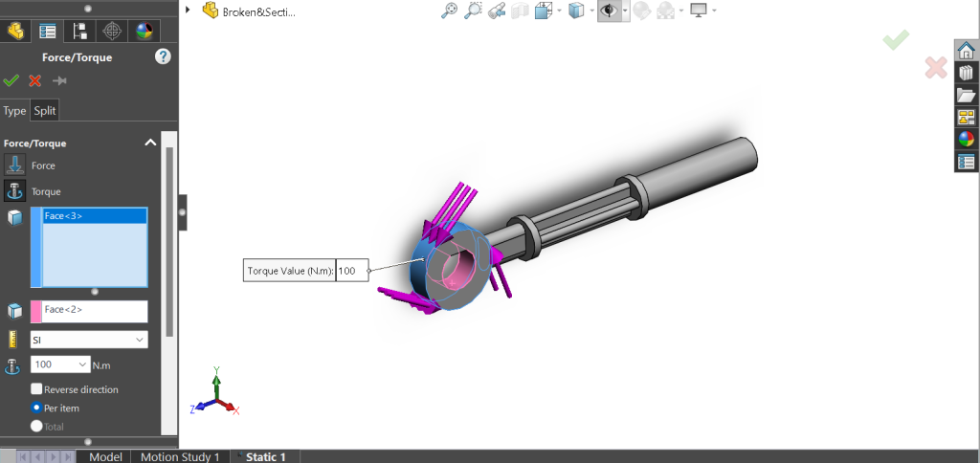Open the SI units dropdown
The image size is (980, 463).
(x=89, y=340)
